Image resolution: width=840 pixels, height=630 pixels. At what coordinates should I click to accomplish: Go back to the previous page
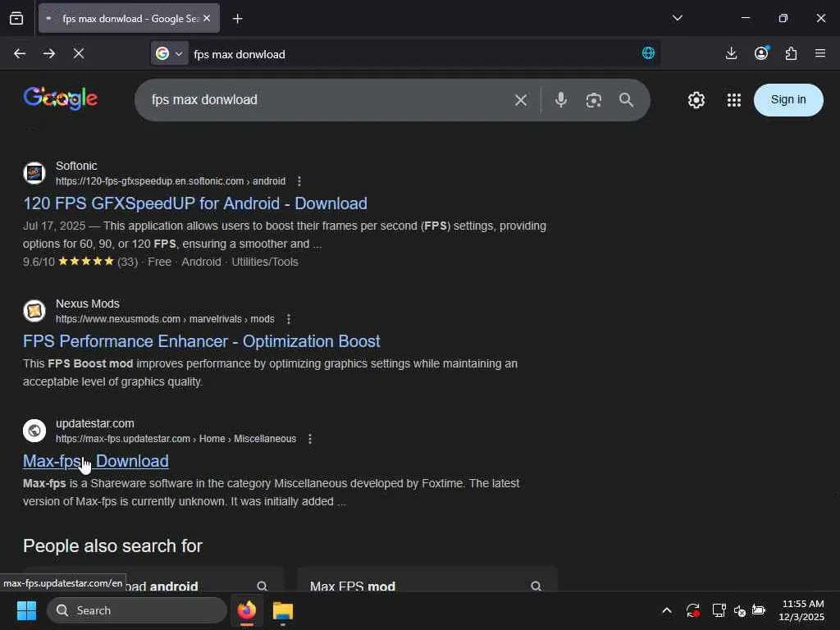pos(20,53)
